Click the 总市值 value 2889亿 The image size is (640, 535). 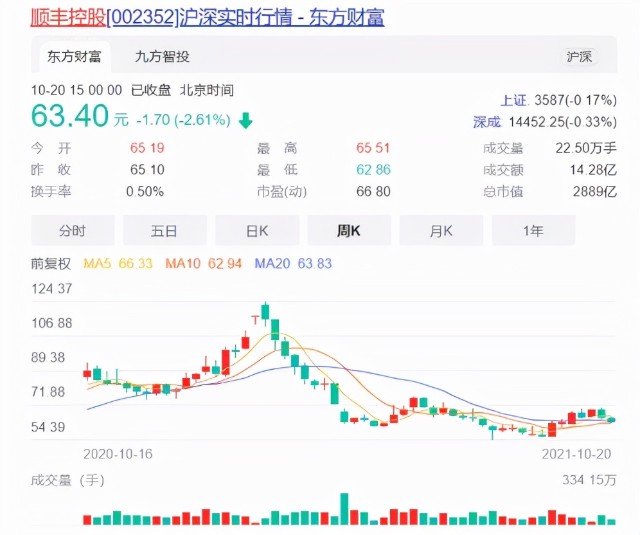coord(595,191)
